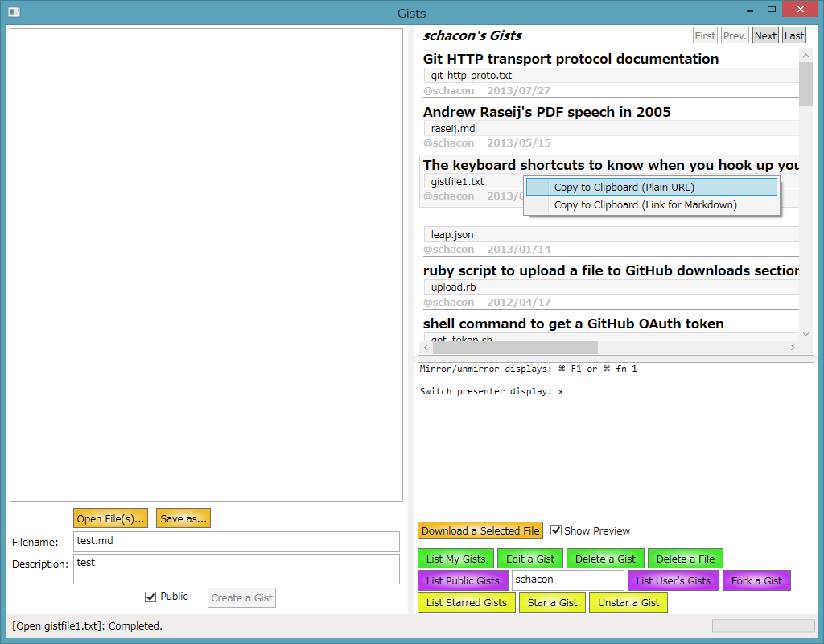Click the List Starred Gists button
The height and width of the screenshot is (644, 824).
pyautogui.click(x=467, y=602)
